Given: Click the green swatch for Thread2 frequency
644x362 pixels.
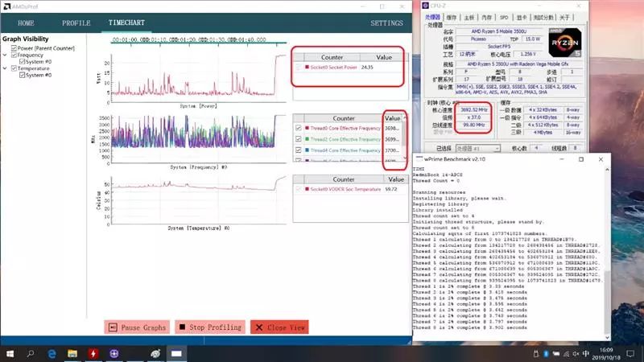Looking at the screenshot, I should point(307,139).
